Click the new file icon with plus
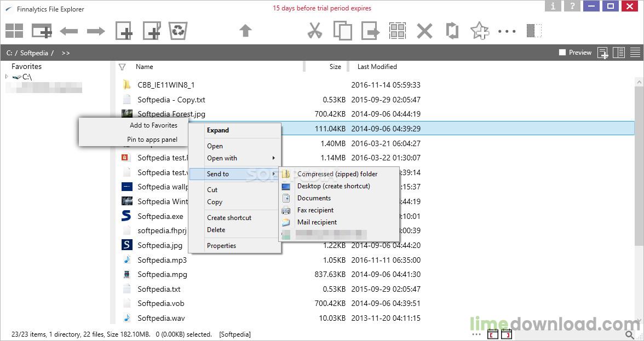This screenshot has width=644, height=341. (124, 31)
